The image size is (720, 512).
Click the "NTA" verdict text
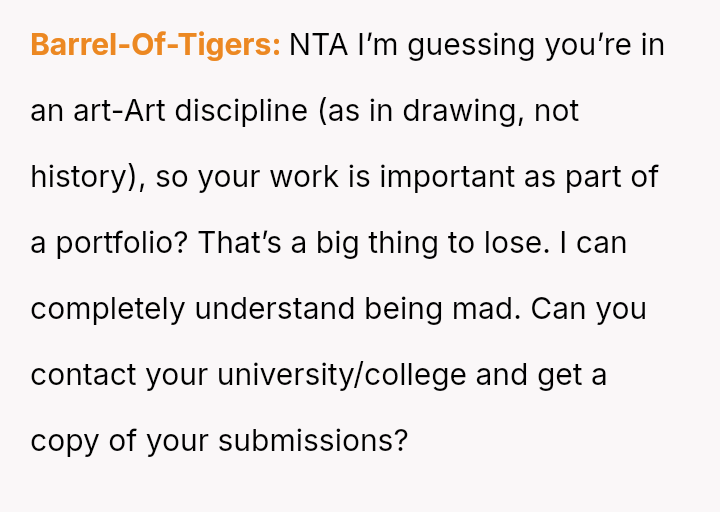coord(313,45)
